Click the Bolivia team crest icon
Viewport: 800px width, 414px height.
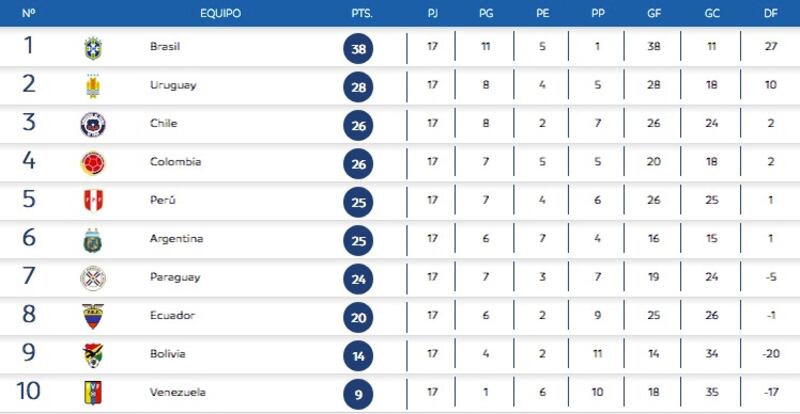pyautogui.click(x=93, y=356)
